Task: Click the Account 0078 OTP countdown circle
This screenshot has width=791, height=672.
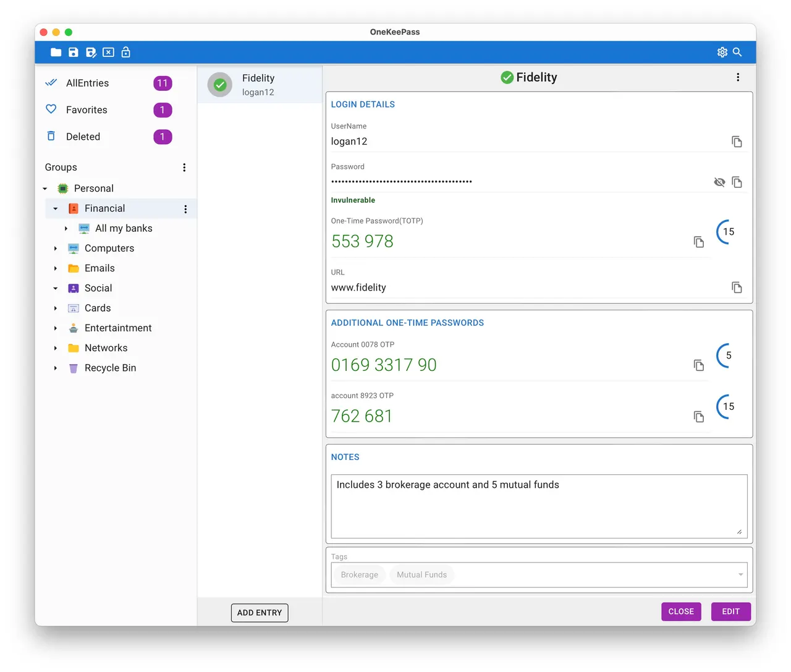Action: coord(728,355)
